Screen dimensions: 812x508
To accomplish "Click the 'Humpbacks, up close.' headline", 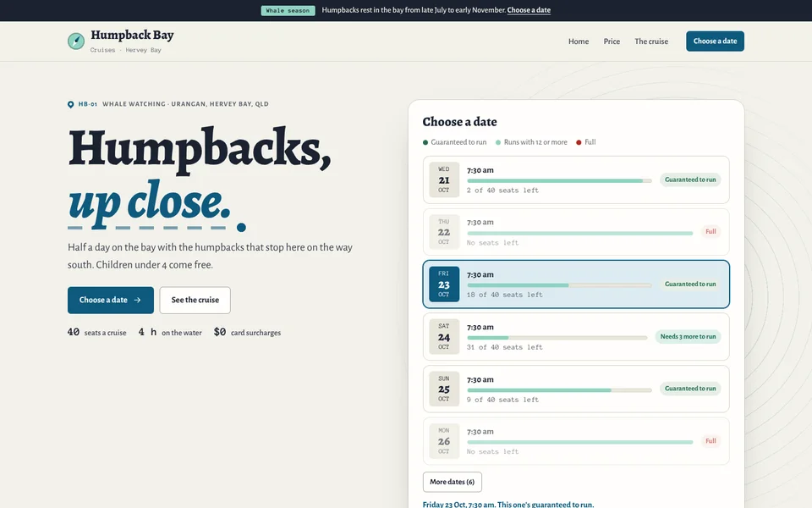I will (200, 177).
